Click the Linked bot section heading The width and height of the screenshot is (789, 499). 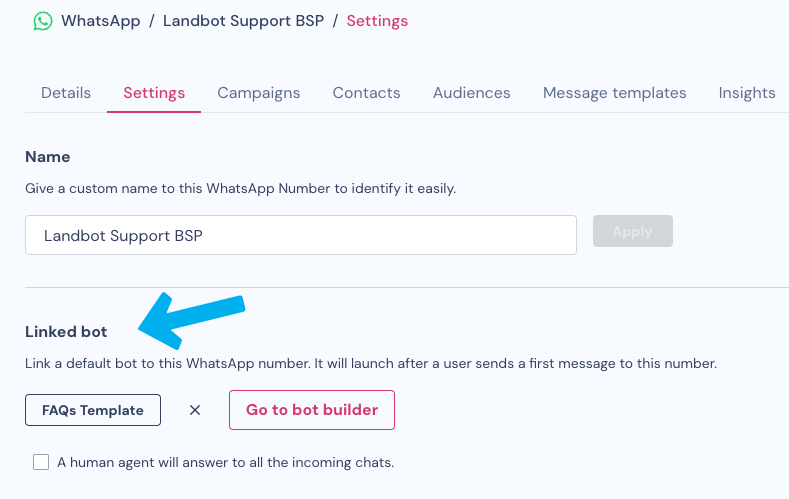click(66, 331)
